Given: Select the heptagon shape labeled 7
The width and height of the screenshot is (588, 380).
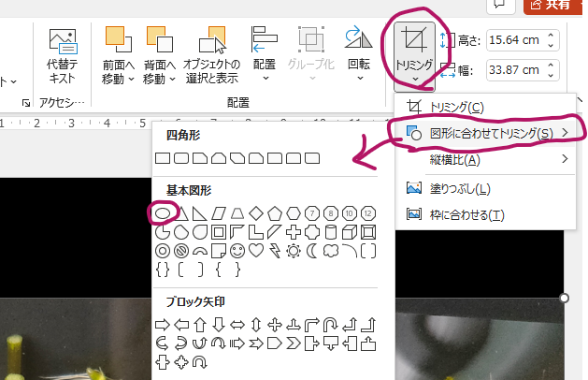Looking at the screenshot, I should pos(312,213).
